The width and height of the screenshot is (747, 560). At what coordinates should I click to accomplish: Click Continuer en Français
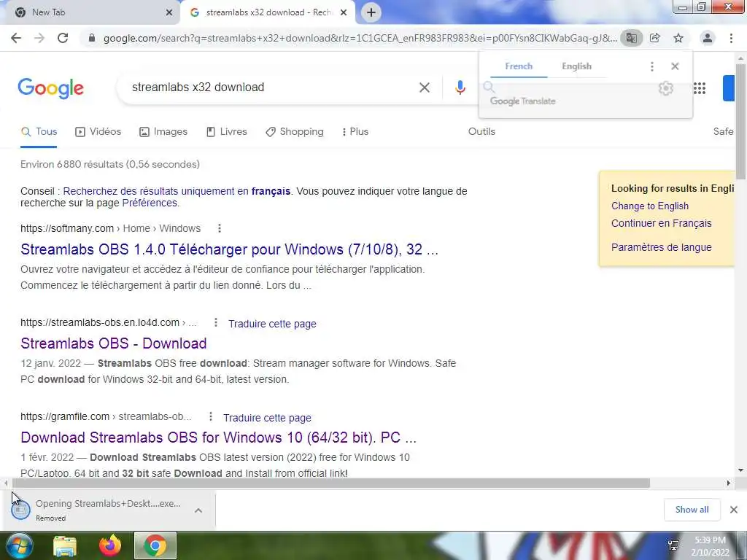click(x=661, y=223)
